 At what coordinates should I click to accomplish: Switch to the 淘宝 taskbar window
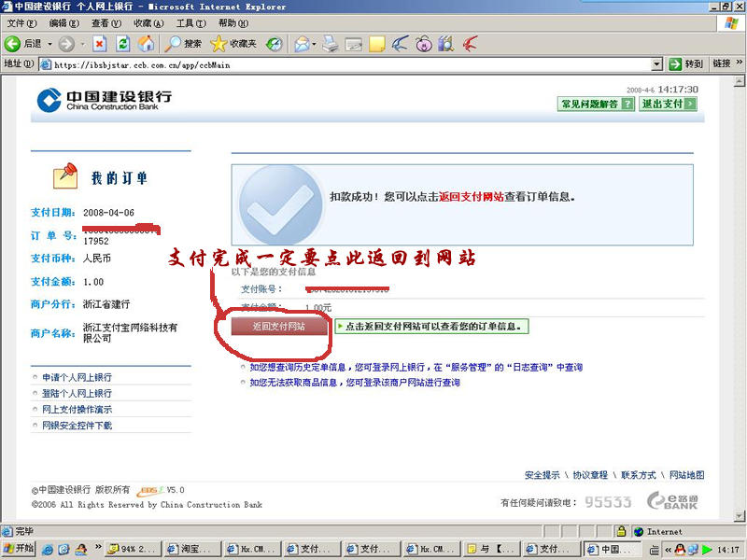click(193, 549)
